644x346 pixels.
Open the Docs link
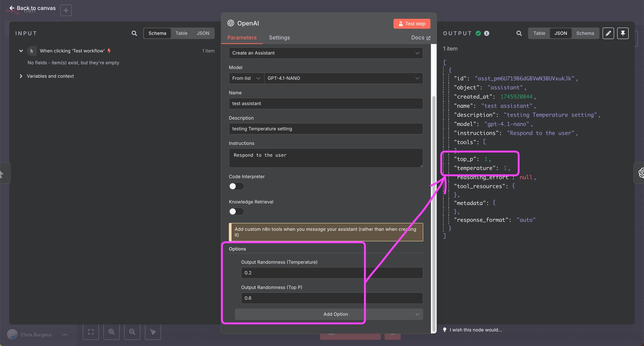pos(421,38)
